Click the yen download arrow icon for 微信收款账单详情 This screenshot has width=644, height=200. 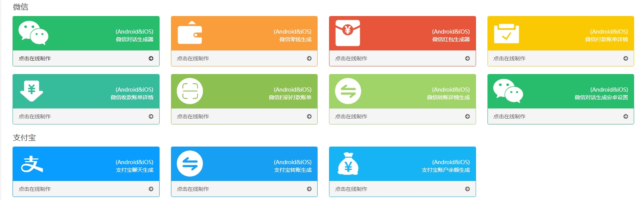point(32,91)
